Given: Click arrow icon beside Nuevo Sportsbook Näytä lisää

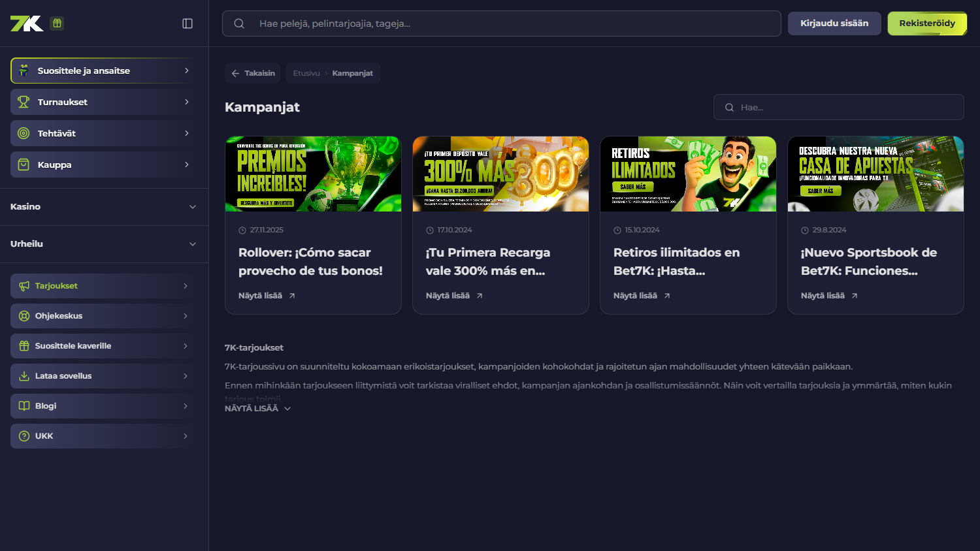Looking at the screenshot, I should (x=855, y=296).
